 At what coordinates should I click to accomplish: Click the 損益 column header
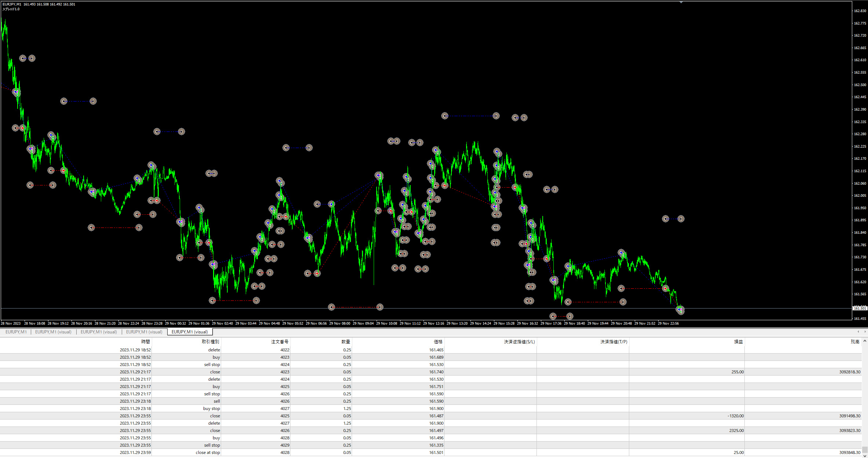738,342
